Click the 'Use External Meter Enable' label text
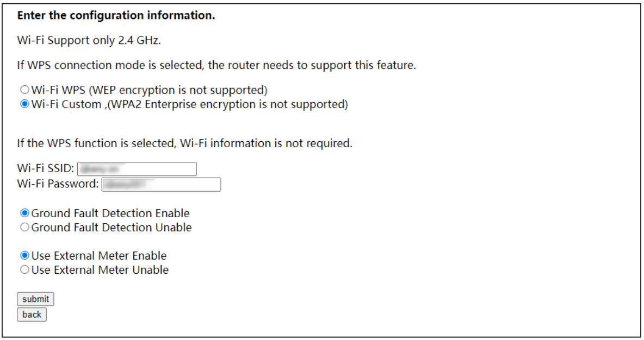This screenshot has width=644, height=340. pyautogui.click(x=99, y=256)
